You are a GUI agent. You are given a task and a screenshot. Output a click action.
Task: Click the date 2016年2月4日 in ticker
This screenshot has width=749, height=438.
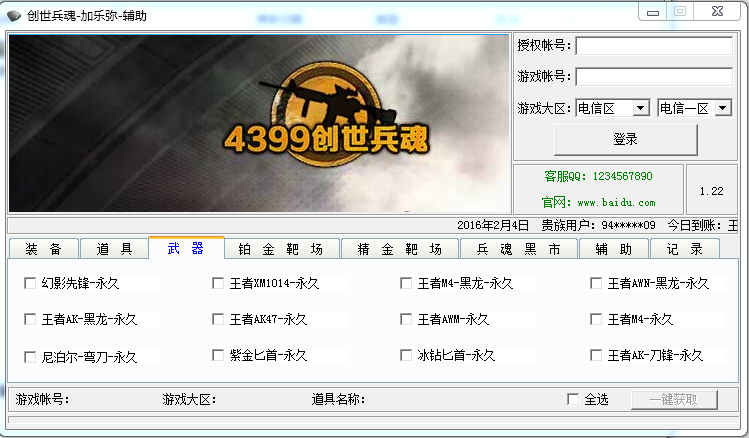tap(493, 225)
